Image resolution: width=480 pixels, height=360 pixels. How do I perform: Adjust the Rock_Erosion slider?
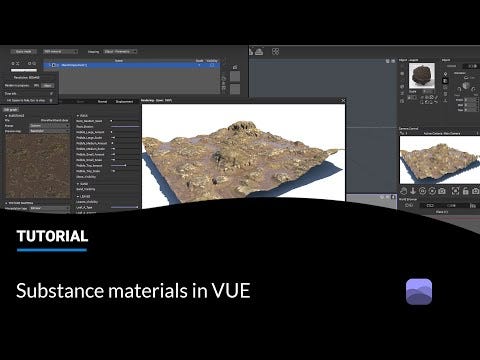125,127
